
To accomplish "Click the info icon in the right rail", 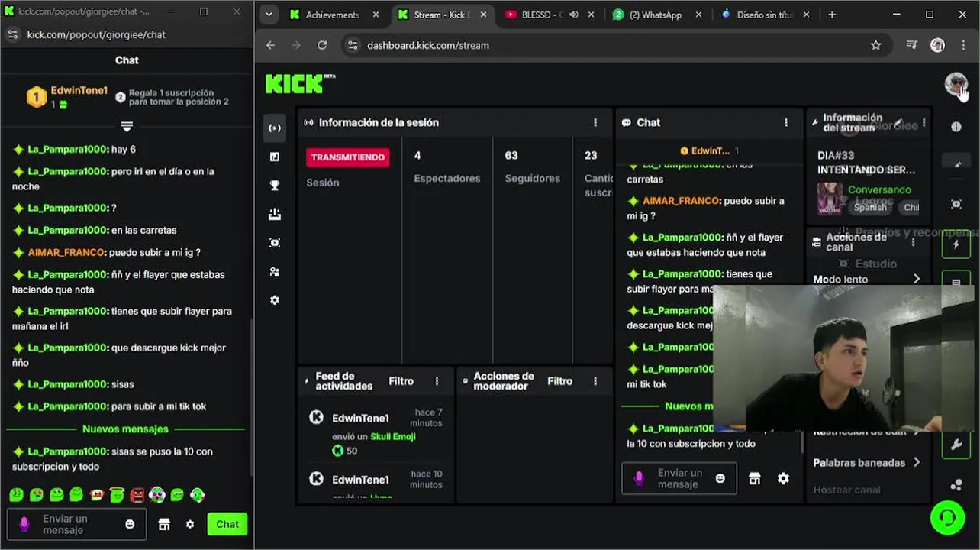I will [x=956, y=127].
